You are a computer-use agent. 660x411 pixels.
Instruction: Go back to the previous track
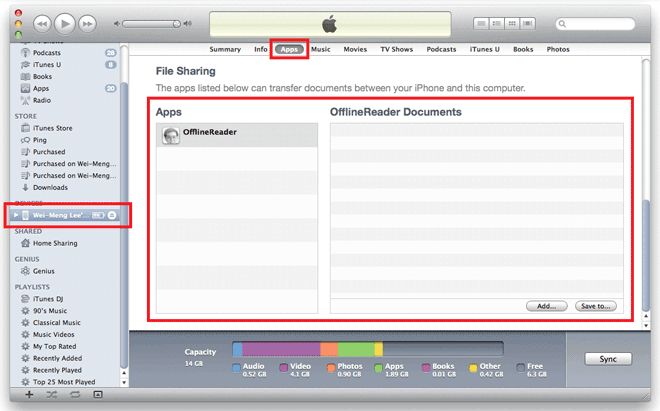(41, 22)
